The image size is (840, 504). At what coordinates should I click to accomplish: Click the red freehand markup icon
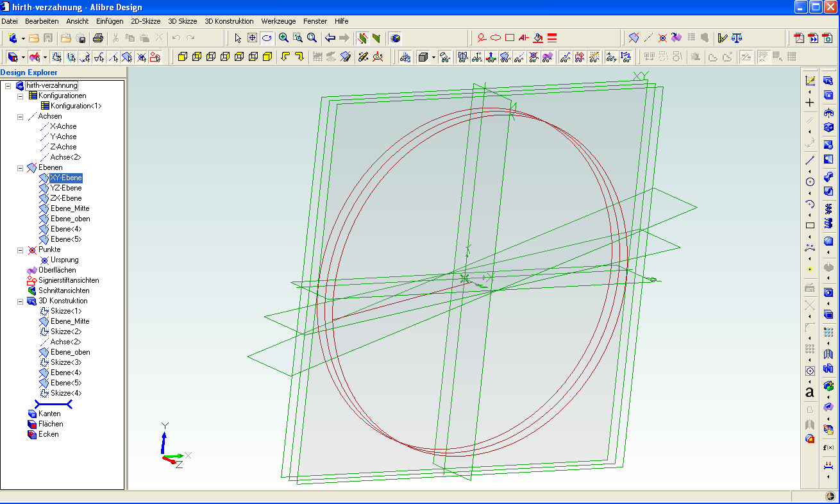482,38
